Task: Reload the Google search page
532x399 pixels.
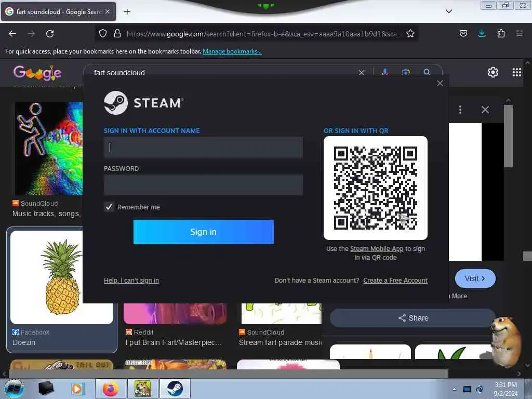Action: pyautogui.click(x=50, y=34)
